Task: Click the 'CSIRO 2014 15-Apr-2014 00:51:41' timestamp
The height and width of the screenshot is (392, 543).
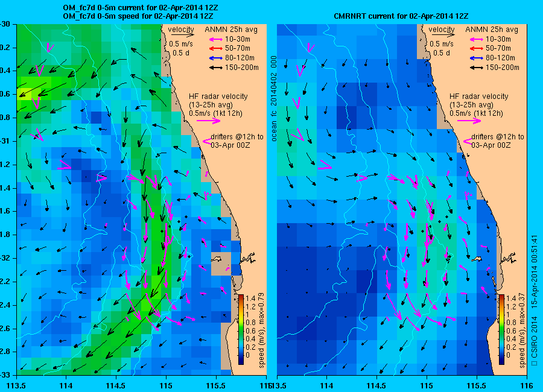Action: tap(535, 301)
